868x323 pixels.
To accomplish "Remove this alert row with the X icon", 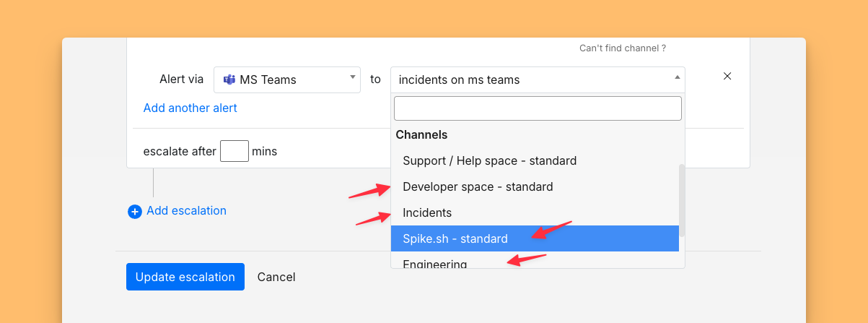I will click(x=727, y=76).
